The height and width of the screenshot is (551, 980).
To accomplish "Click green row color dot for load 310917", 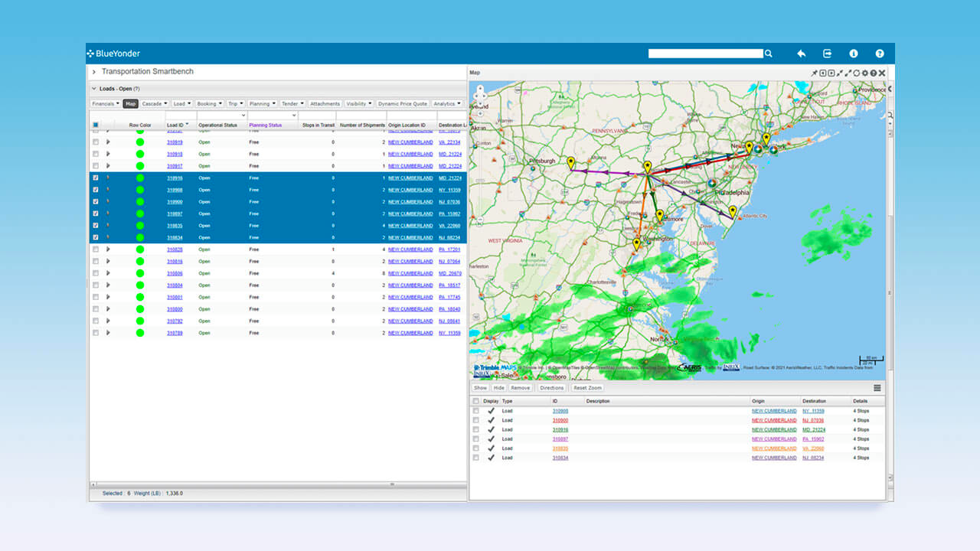I will 140,166.
